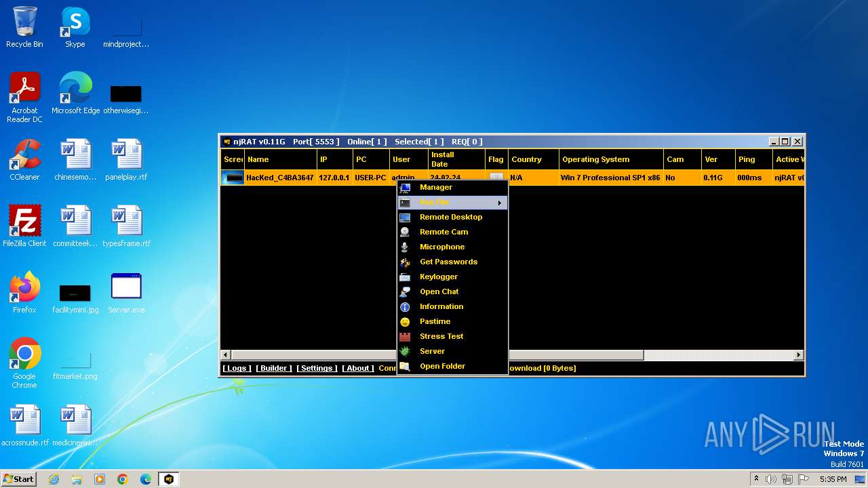Select the HacKed_C4BA3647 name cell
Image resolution: width=868 pixels, height=488 pixels.
280,178
